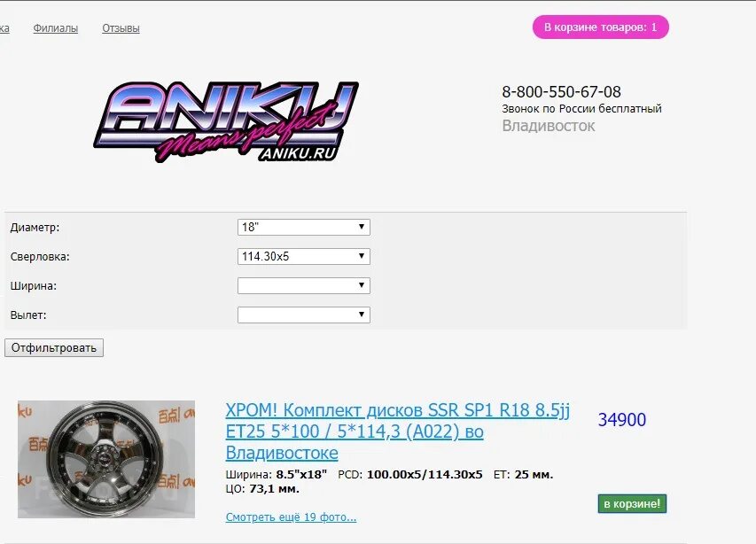Expand the Сверловка dropdown showing 114.30x5
Viewport: 756px width, 544px height.
pyautogui.click(x=304, y=256)
